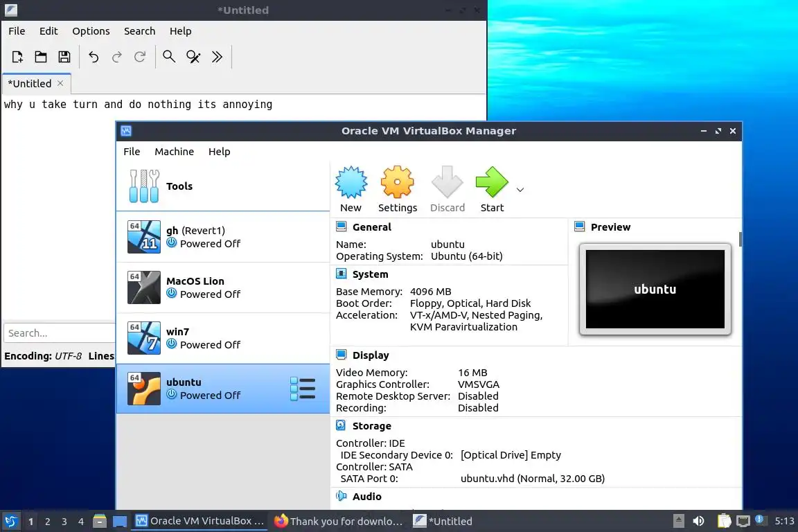The height and width of the screenshot is (532, 798).
Task: Switch to workspace 4
Action: pyautogui.click(x=81, y=522)
